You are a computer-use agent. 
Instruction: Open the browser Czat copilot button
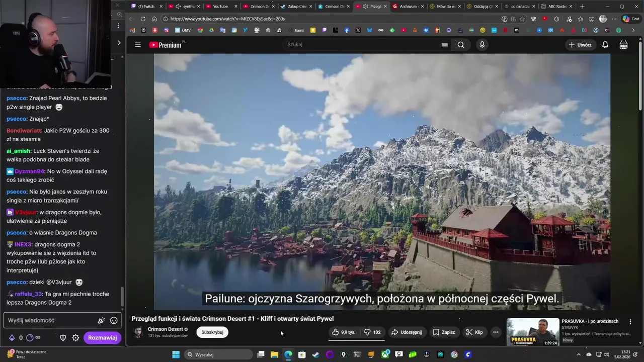[x=631, y=19]
